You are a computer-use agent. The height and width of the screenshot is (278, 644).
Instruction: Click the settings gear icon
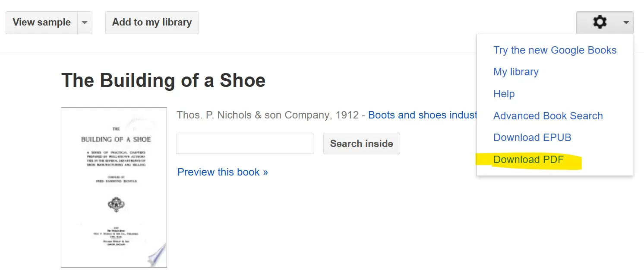(x=600, y=22)
